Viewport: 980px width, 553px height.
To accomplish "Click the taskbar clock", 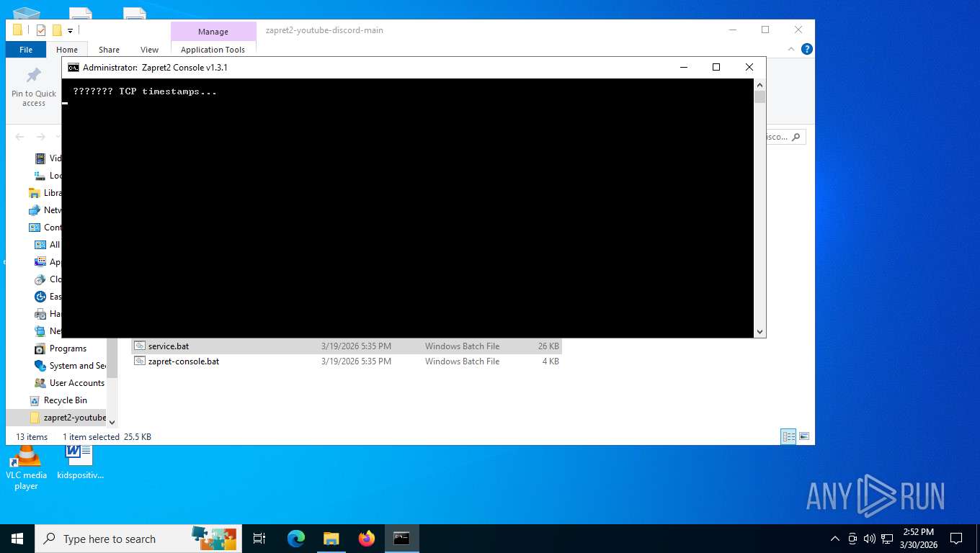I will pyautogui.click(x=917, y=539).
